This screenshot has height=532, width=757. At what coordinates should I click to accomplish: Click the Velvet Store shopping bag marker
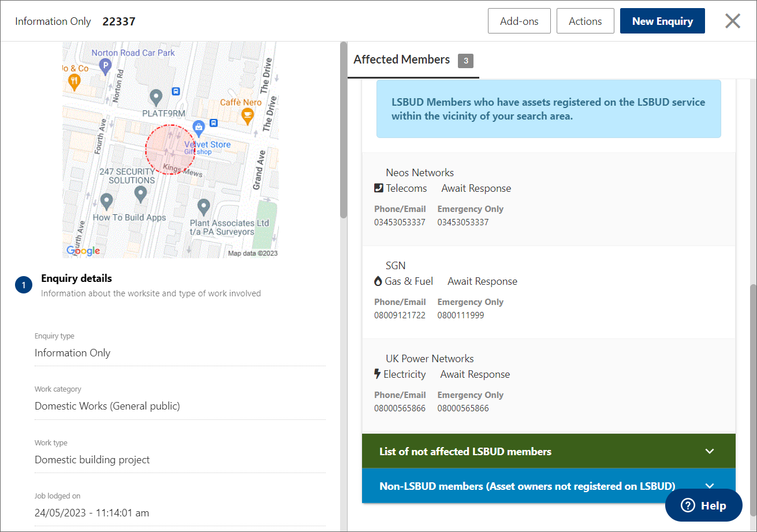pyautogui.click(x=199, y=127)
